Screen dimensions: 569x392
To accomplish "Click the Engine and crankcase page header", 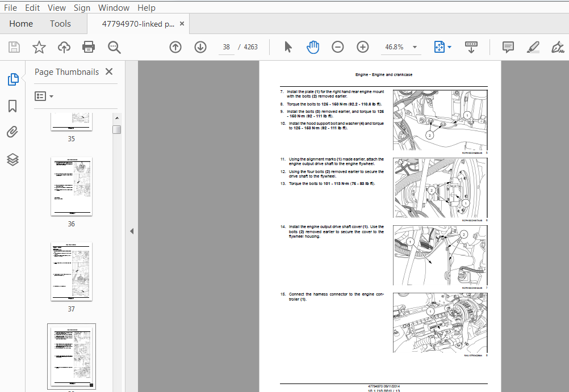I will (x=383, y=75).
